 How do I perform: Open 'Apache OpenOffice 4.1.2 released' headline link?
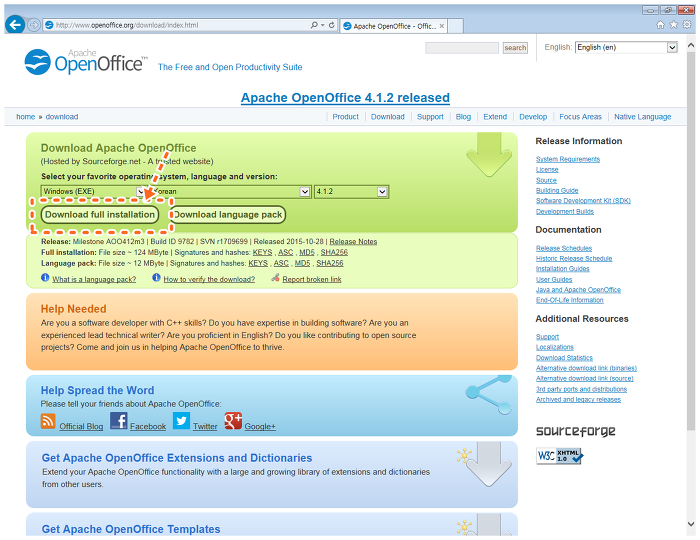(x=345, y=98)
